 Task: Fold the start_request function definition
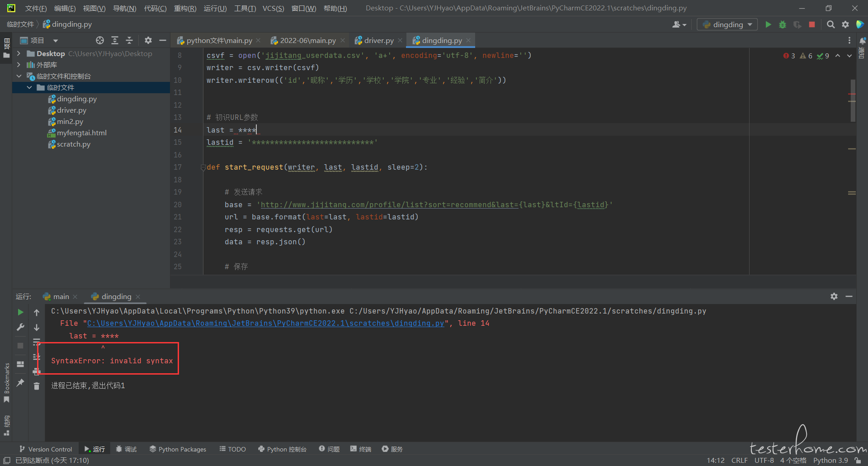tap(203, 167)
